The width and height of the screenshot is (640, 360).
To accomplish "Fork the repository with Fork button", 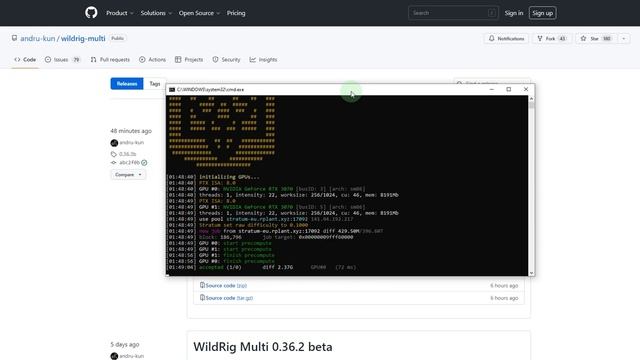I will [x=552, y=38].
